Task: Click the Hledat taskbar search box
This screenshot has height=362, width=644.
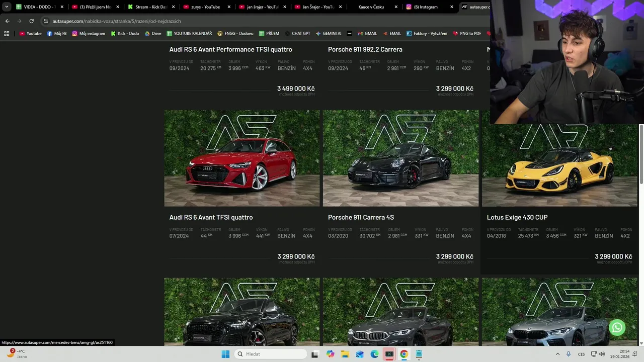Action: [x=271, y=354]
